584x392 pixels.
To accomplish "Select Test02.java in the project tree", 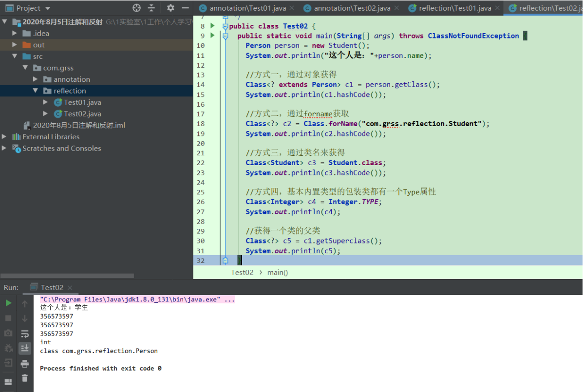I will coord(82,113).
